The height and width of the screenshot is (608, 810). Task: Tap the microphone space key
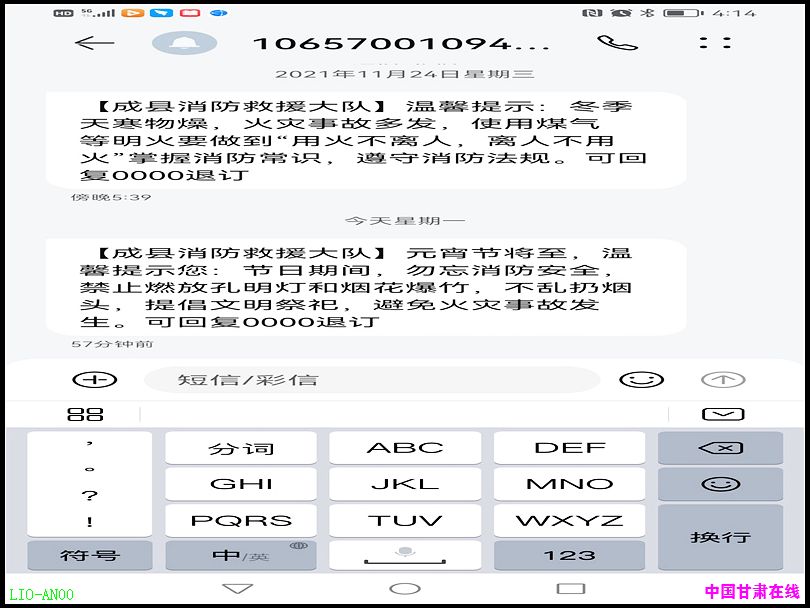[x=405, y=554]
